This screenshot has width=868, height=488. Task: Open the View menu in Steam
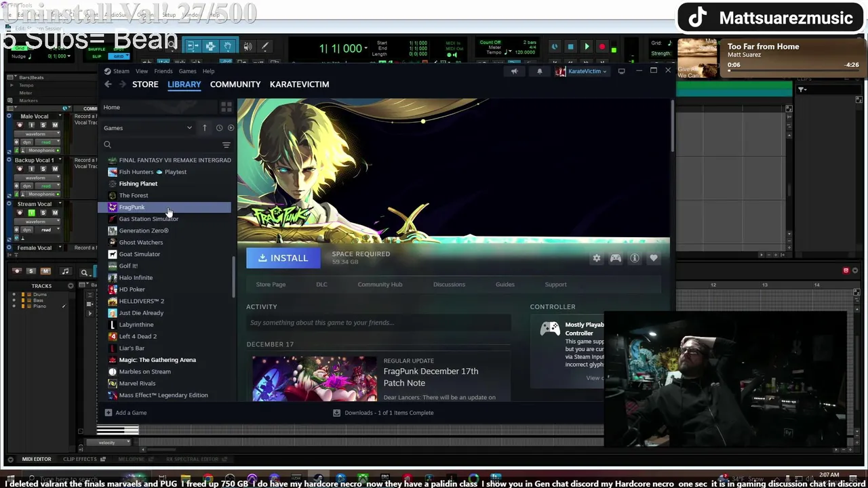point(142,71)
